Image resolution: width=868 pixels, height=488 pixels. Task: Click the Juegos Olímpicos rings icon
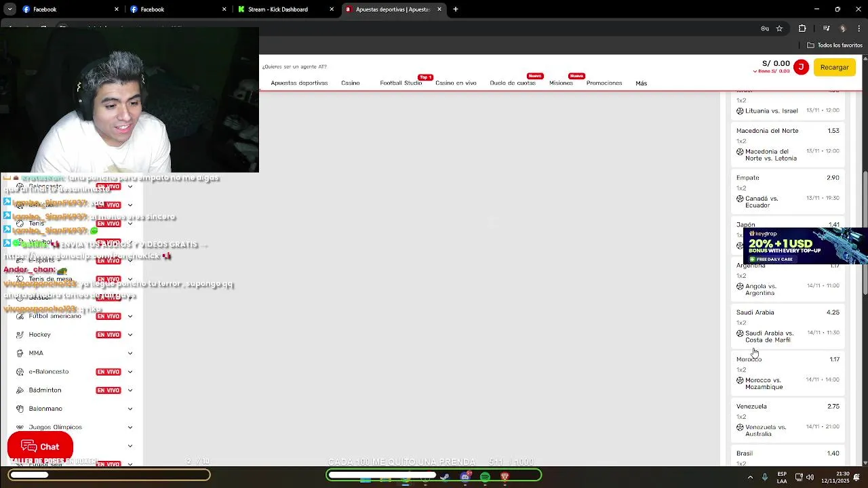click(20, 427)
